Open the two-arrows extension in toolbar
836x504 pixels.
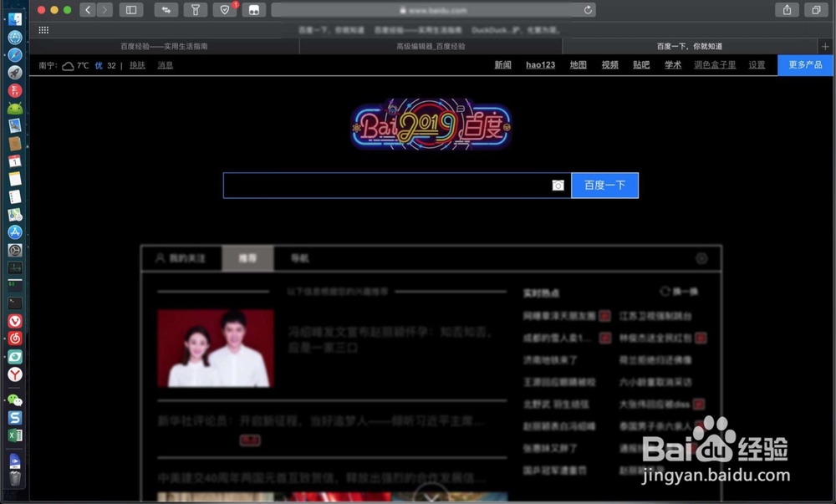(166, 9)
